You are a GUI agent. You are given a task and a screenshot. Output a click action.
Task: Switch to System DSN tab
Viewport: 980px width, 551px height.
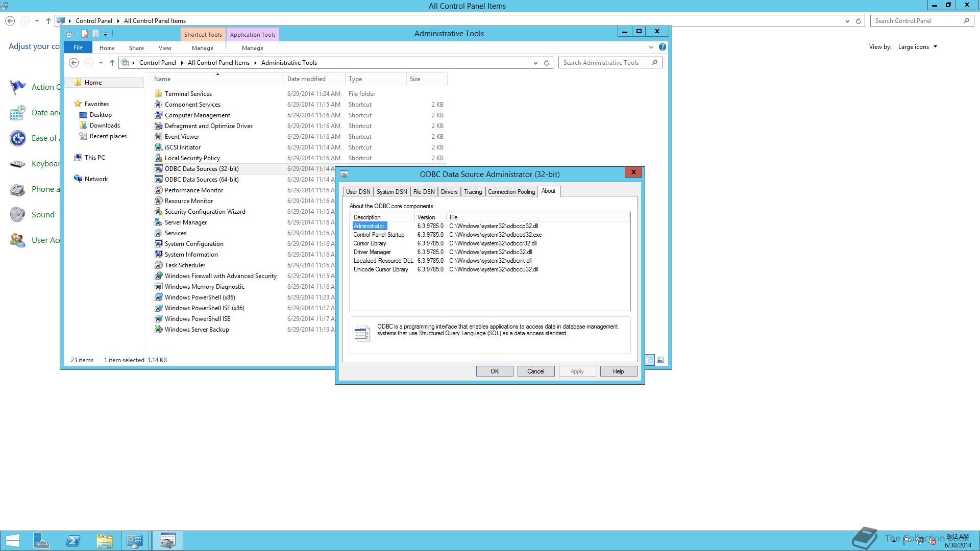click(x=391, y=191)
